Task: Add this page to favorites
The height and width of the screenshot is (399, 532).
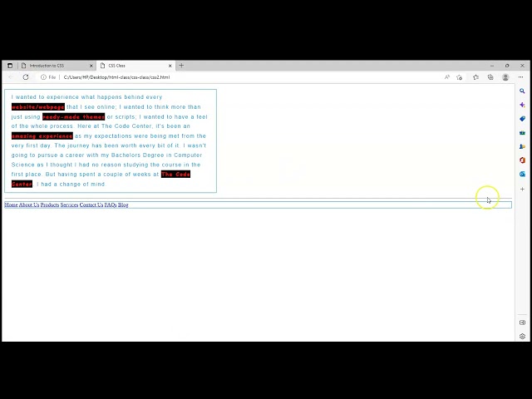Action: pos(460,77)
